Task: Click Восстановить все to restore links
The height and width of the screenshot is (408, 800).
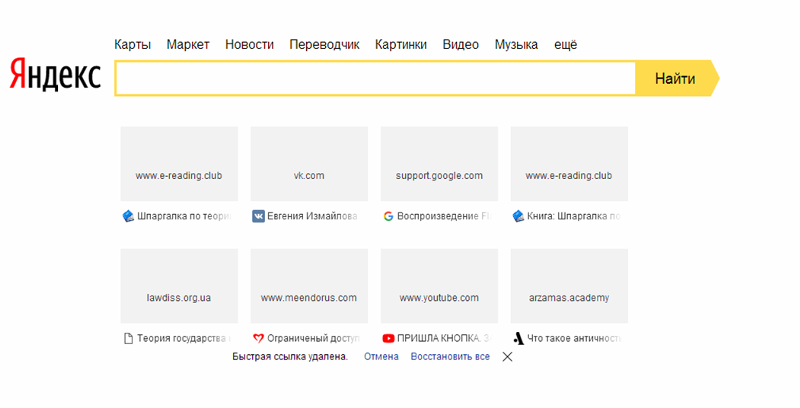Action: coord(450,356)
